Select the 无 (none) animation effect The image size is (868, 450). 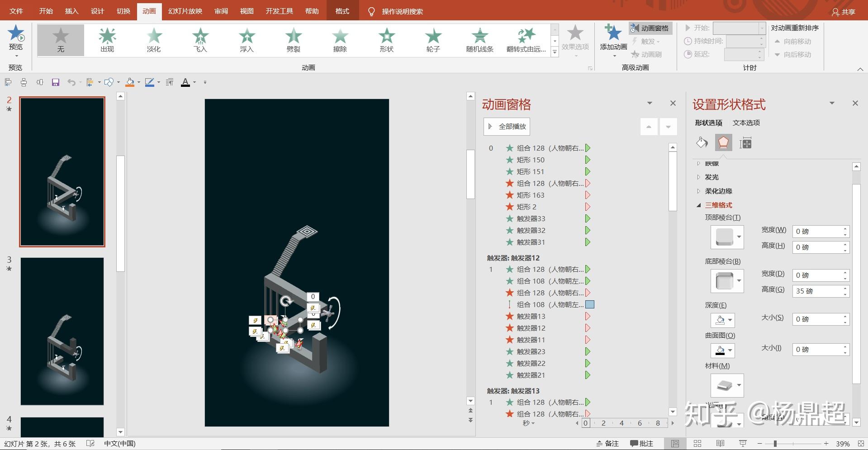pos(61,40)
